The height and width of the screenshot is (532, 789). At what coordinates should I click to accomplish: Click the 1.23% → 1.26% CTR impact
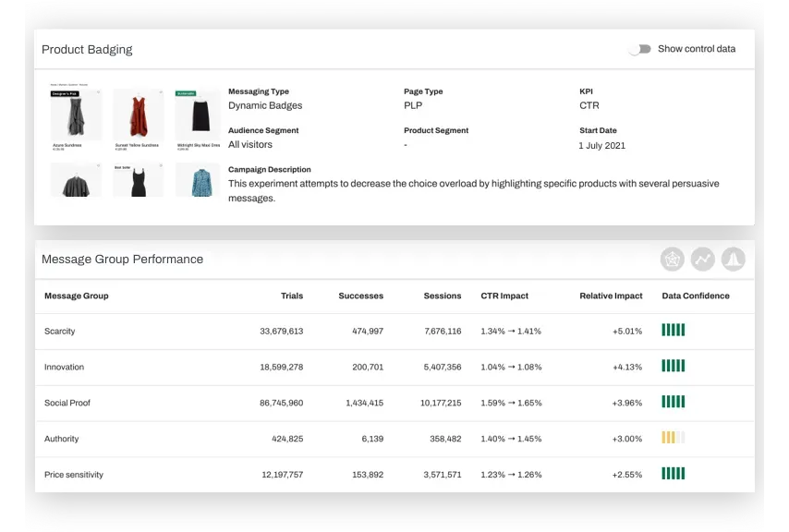click(511, 475)
